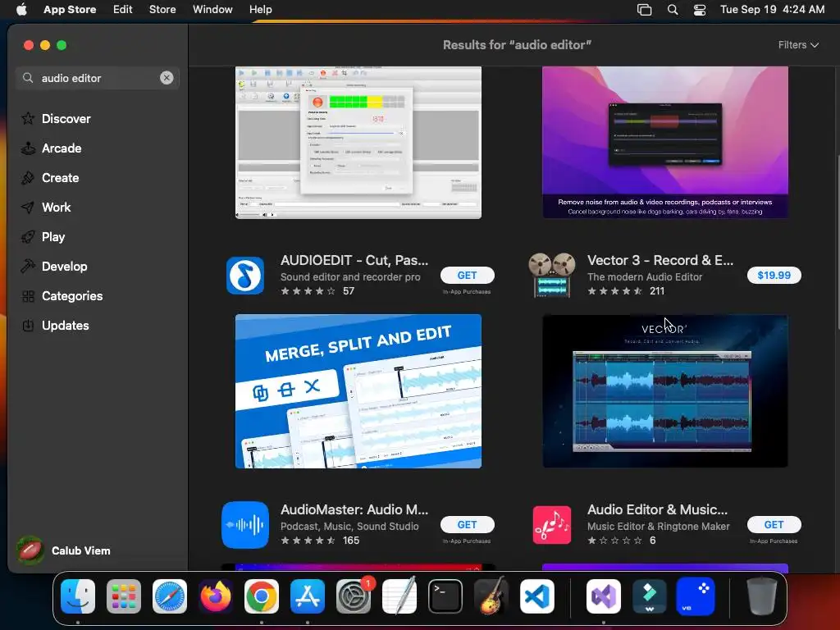The height and width of the screenshot is (630, 840).
Task: Buy Vector 3 for $19.99
Action: (774, 276)
